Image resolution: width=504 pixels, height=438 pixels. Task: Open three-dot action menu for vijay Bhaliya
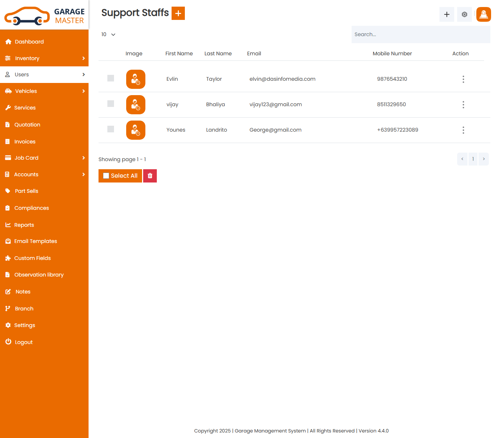(x=463, y=105)
